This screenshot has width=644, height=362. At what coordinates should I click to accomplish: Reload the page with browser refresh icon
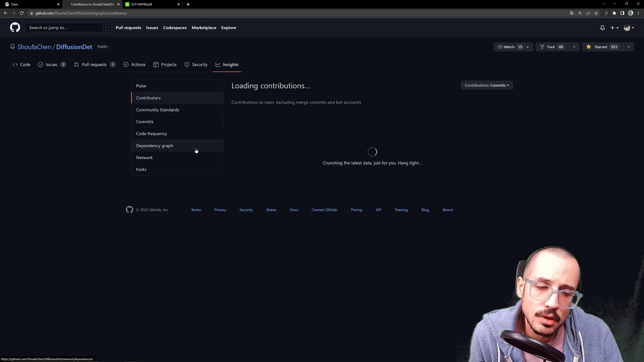[22, 13]
